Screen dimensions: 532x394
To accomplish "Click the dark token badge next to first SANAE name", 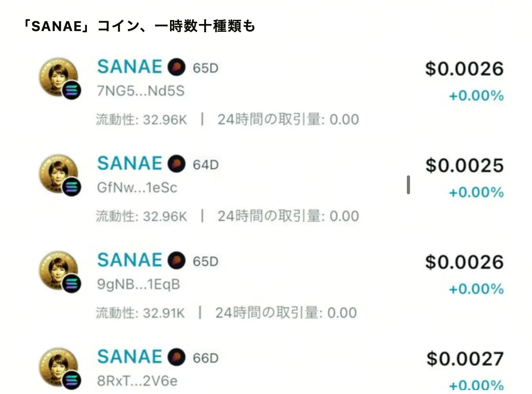I will click(x=177, y=67).
